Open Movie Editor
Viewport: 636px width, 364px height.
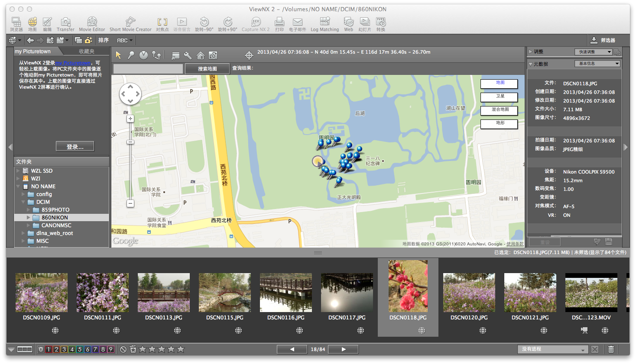pos(92,24)
